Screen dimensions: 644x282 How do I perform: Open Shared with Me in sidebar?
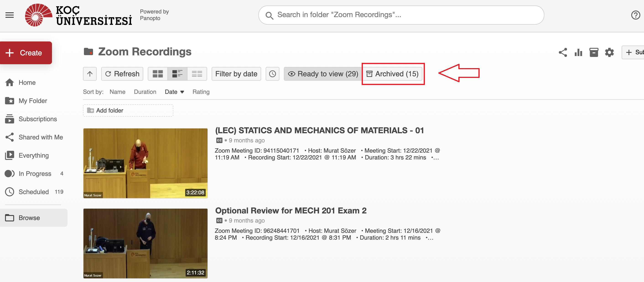click(x=41, y=137)
